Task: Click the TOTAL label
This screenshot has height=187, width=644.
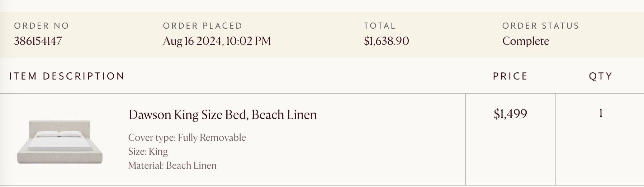Action: click(379, 26)
